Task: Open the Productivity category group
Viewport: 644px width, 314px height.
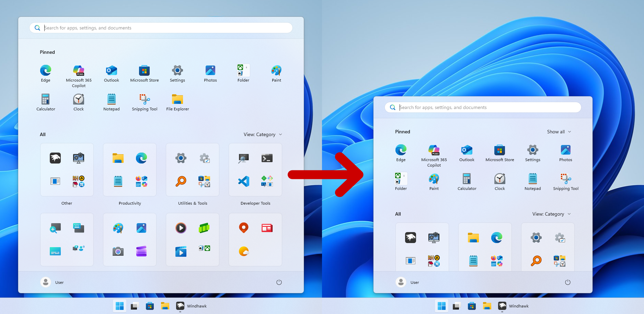Action: coord(130,170)
